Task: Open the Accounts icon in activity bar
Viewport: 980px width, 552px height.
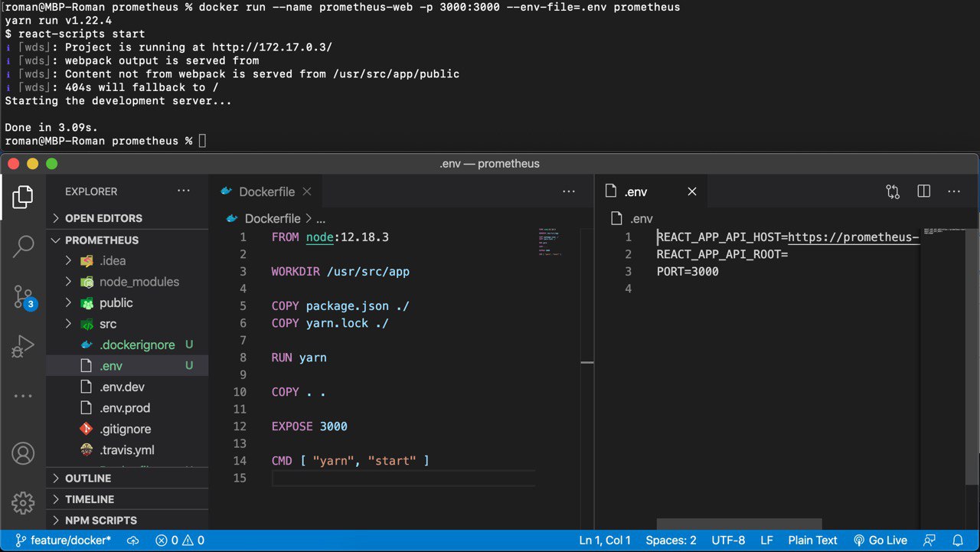Action: [x=23, y=453]
